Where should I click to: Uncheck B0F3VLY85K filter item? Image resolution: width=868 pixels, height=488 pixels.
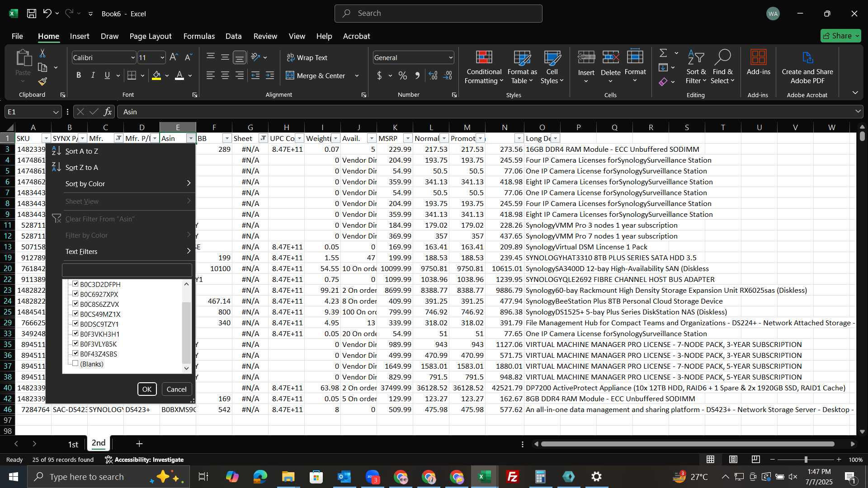75,343
